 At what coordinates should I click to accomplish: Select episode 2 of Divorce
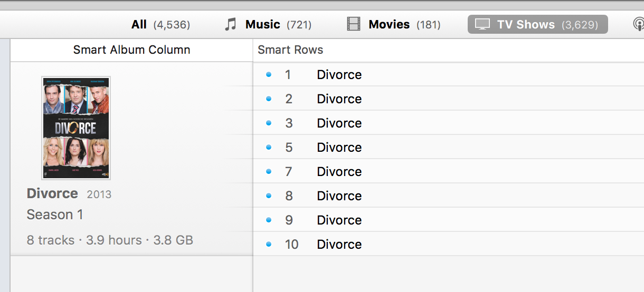click(x=339, y=99)
